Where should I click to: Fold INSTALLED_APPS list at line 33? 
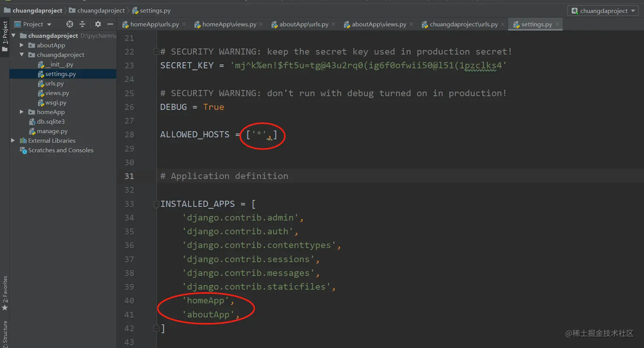click(156, 204)
